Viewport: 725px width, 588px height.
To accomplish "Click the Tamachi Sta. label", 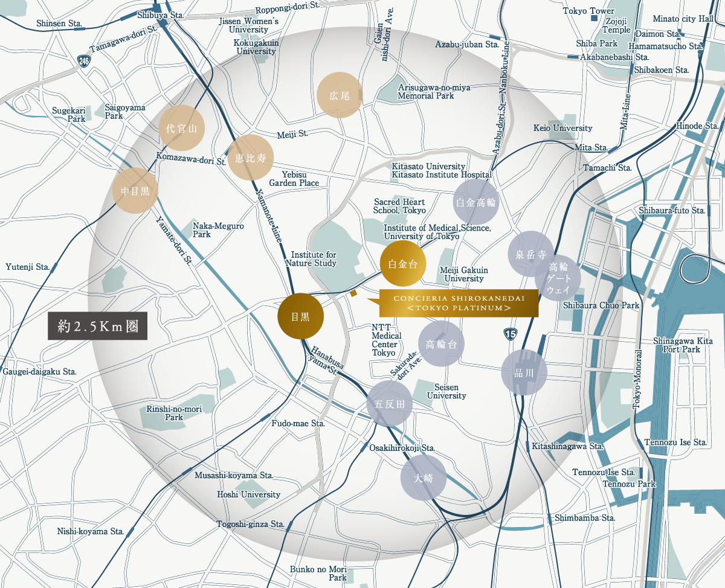I will pyautogui.click(x=607, y=167).
